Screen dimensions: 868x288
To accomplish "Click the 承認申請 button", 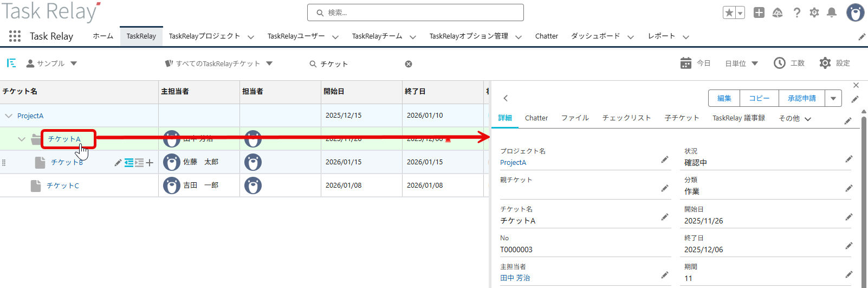I will coord(802,98).
